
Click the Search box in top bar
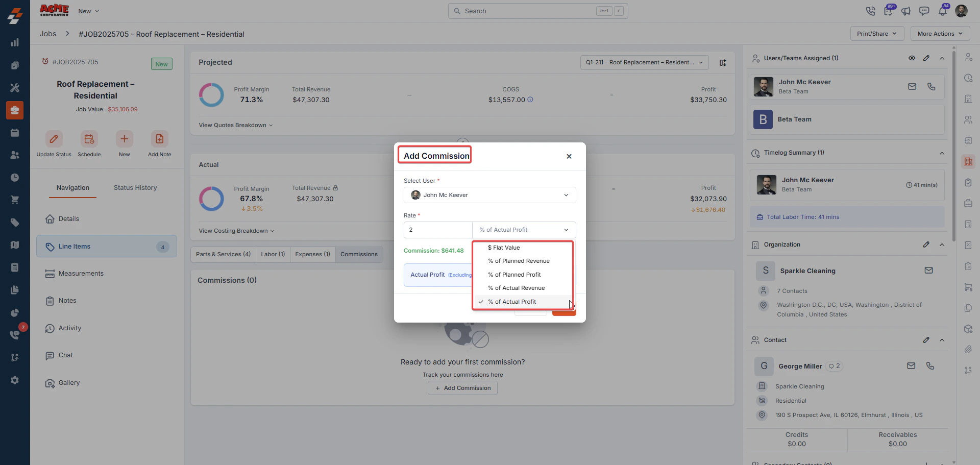click(x=538, y=11)
